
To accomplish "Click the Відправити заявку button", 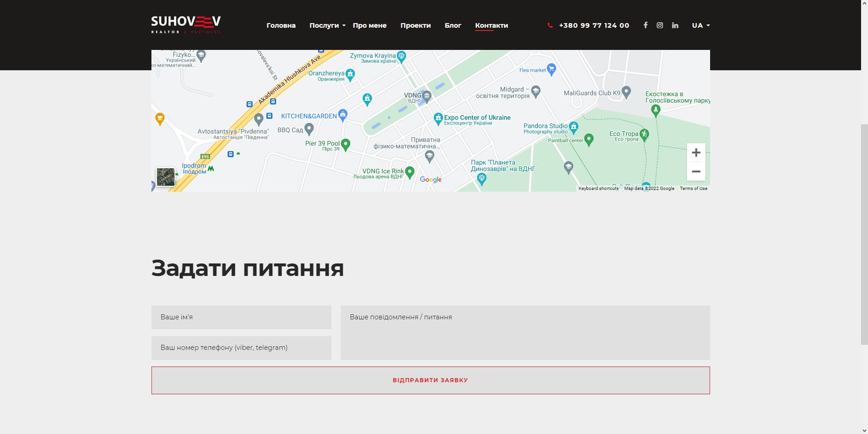I will point(430,380).
